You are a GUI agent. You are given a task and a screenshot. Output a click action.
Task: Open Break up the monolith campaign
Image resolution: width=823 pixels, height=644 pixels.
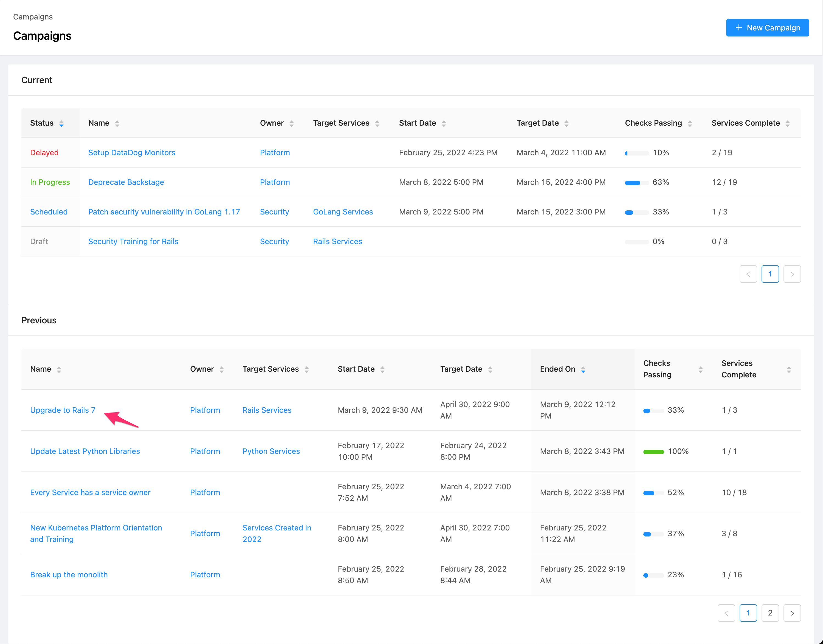(x=69, y=575)
